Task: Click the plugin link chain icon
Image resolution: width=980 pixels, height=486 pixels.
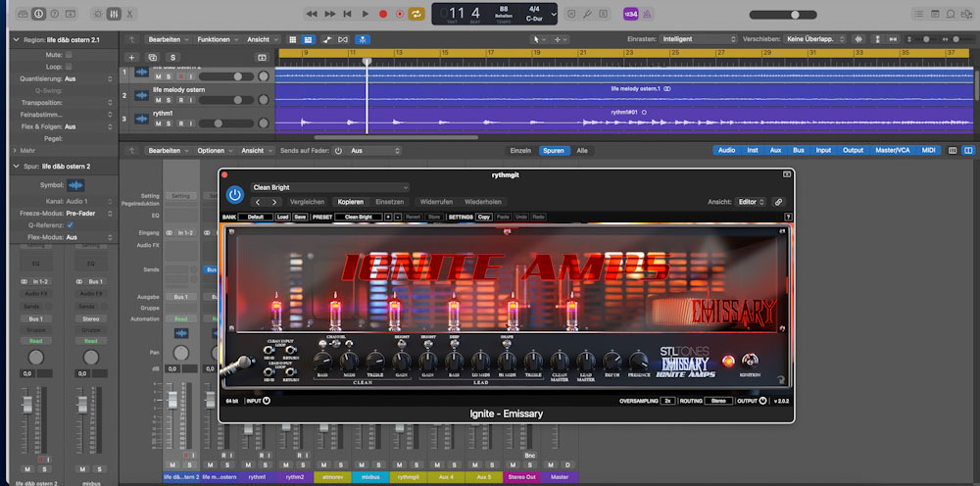Action: (778, 202)
